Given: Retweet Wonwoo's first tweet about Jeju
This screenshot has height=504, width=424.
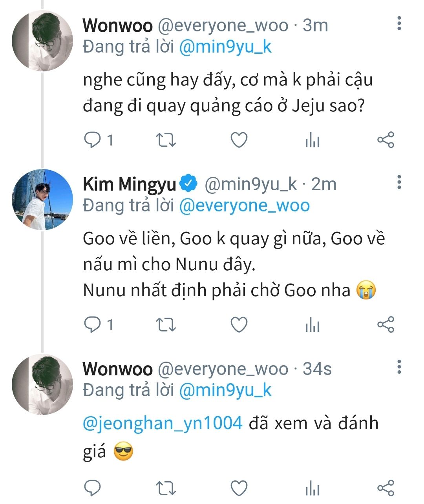Looking at the screenshot, I should pyautogui.click(x=166, y=140).
